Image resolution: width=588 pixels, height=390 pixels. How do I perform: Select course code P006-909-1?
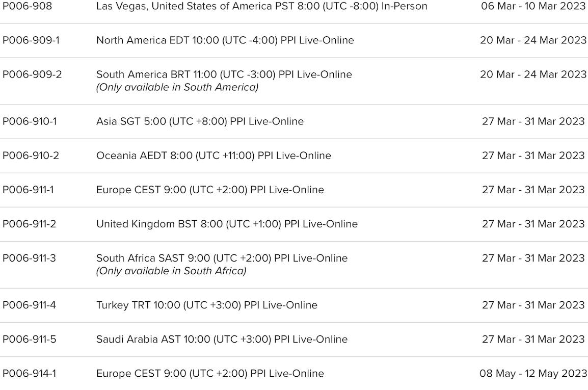click(x=31, y=40)
